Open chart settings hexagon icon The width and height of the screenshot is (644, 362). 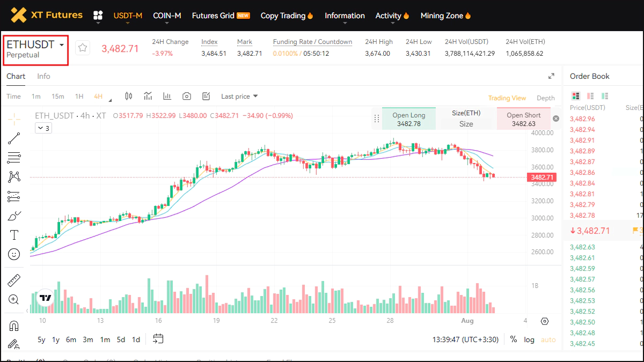(x=545, y=321)
